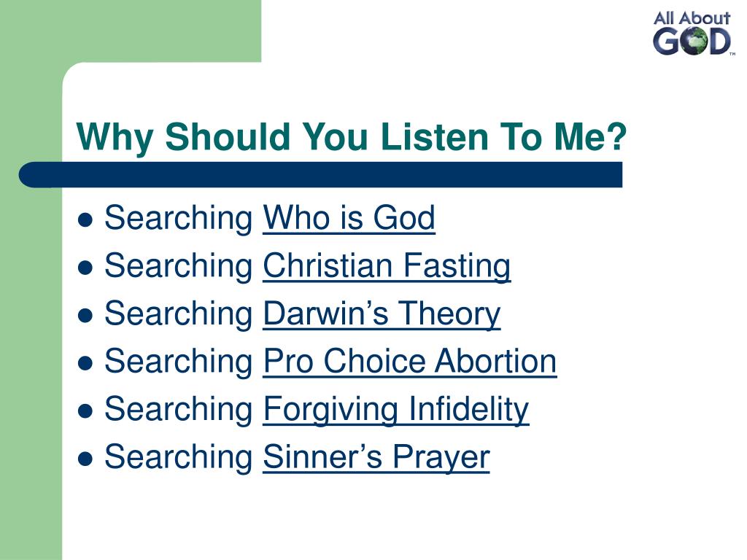Viewport: 747px width, 560px height.
Task: Click the globe in the GOD logo
Action: coord(693,42)
